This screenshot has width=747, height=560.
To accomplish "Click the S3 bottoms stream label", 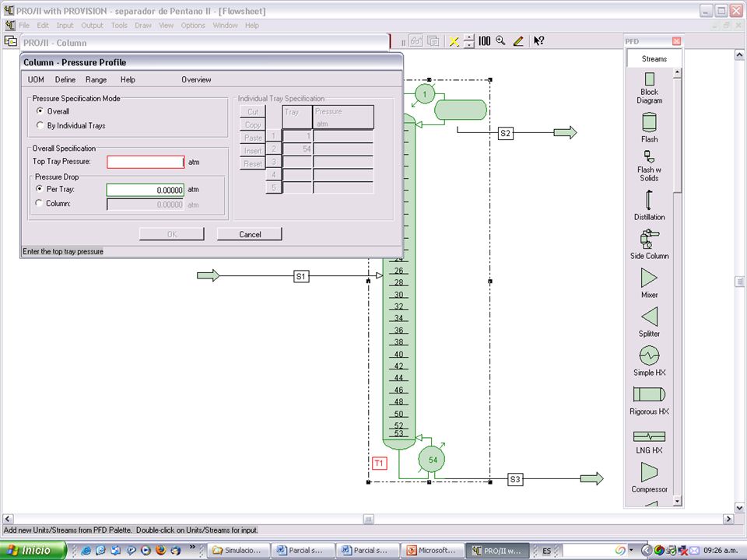I will [515, 479].
